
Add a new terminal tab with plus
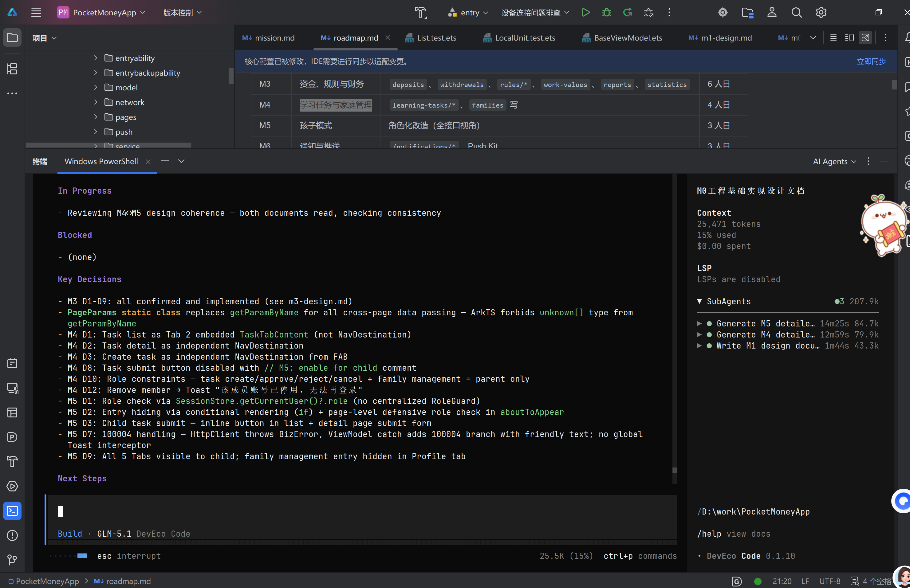(x=165, y=161)
